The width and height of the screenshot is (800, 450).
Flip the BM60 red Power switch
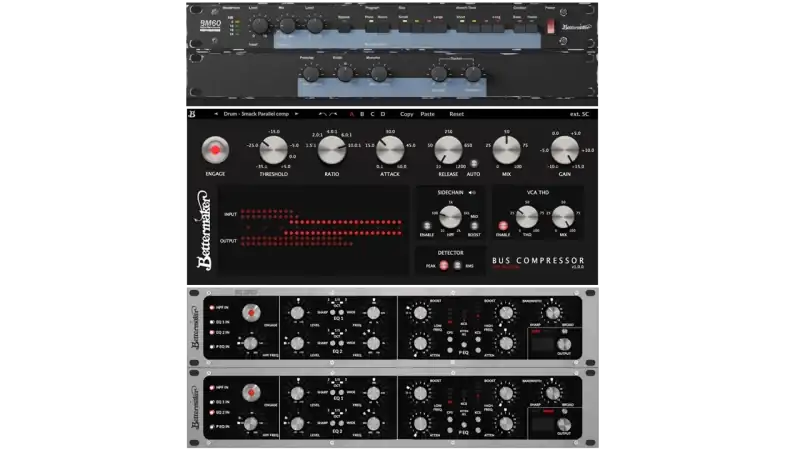pyautogui.click(x=551, y=26)
